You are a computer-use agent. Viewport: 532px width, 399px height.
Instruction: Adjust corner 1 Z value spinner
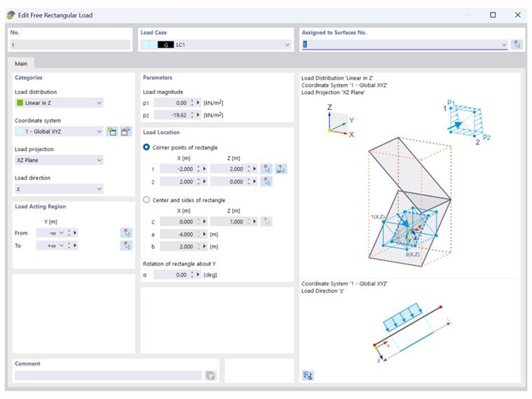tap(248, 169)
